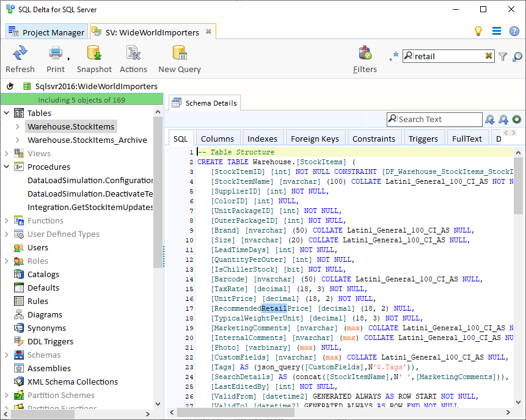Screen dimensions: 526x420
Task: Switch to the Columns tab
Action: tap(217, 139)
